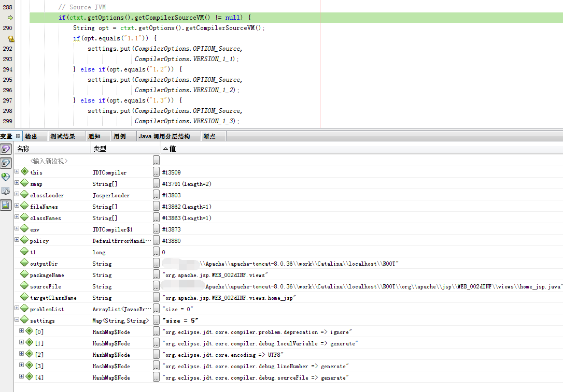Viewport: 563px width, 392px height.
Task: Sort variables by 名称 column header
Action: point(52,149)
